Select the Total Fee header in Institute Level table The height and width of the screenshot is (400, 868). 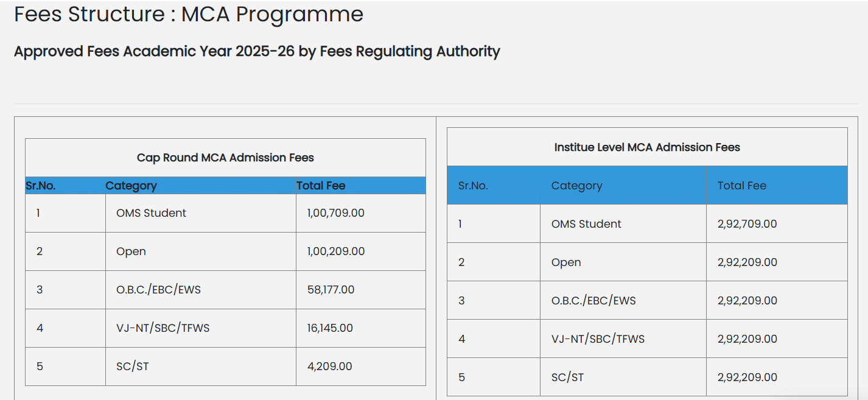741,186
